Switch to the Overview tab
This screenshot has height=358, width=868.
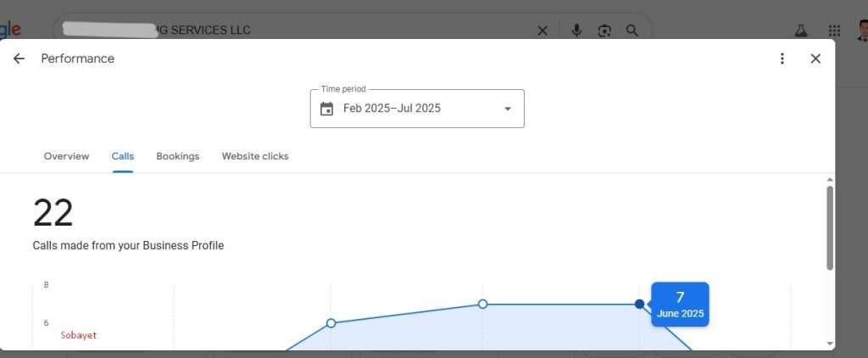66,156
